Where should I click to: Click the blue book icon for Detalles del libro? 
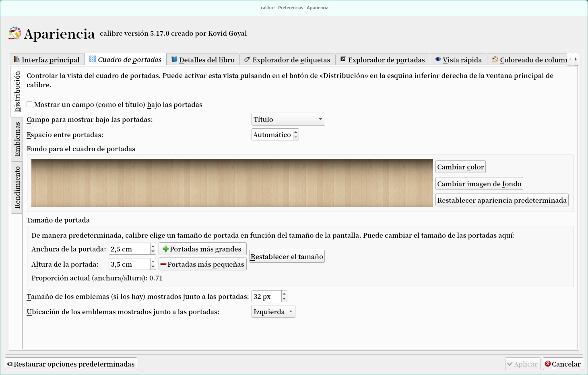[x=174, y=60]
